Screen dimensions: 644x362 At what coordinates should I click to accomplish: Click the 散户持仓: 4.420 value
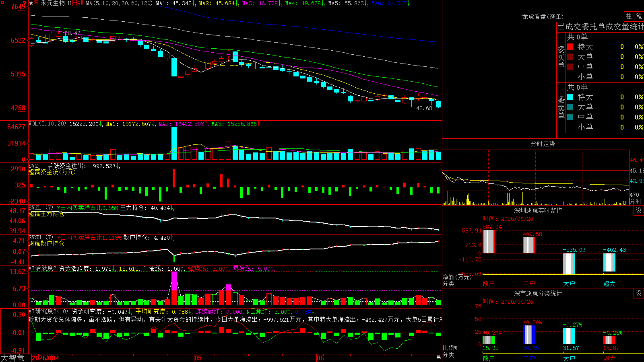coord(147,238)
